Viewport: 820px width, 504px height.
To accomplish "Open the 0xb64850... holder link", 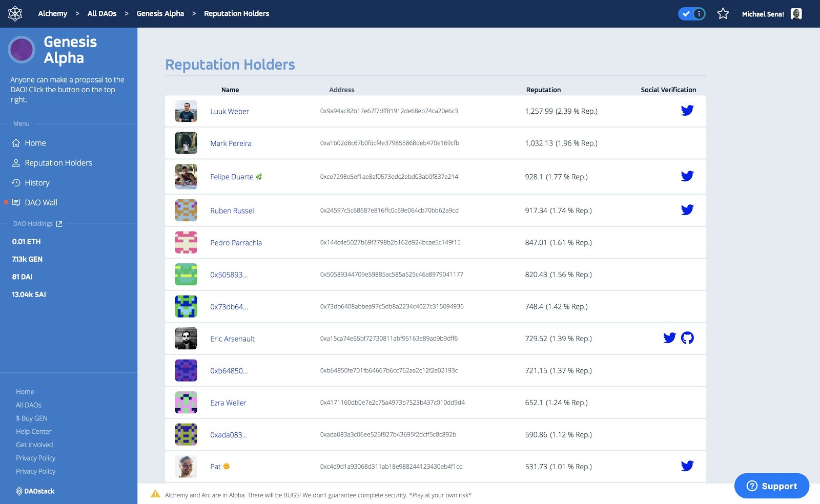I will tap(229, 371).
